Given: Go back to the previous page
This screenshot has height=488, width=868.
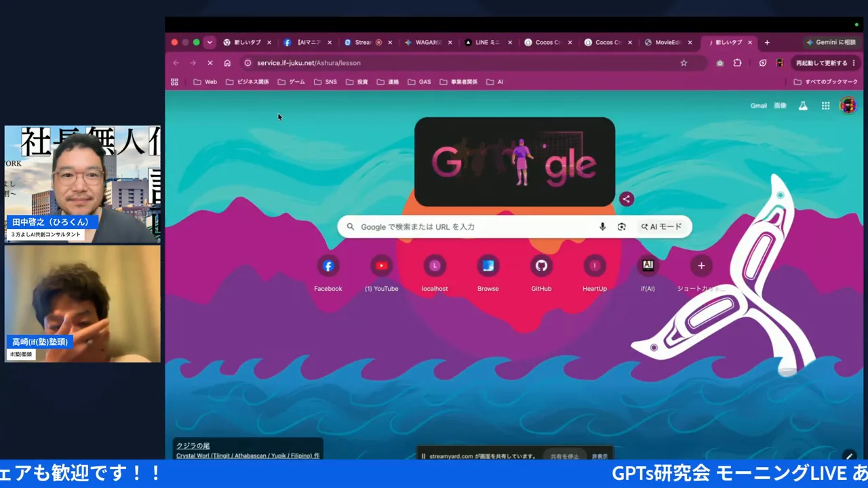Looking at the screenshot, I should [176, 63].
